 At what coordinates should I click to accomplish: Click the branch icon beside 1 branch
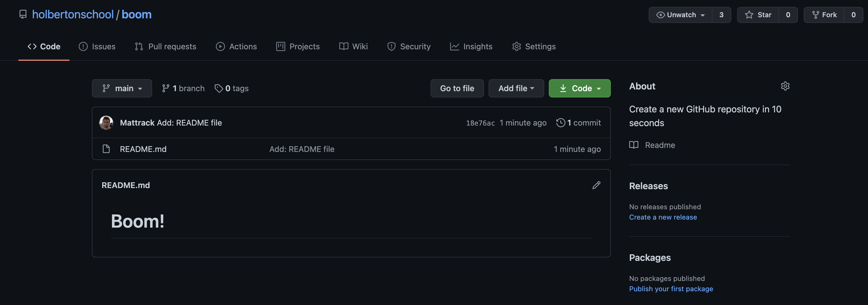click(165, 89)
